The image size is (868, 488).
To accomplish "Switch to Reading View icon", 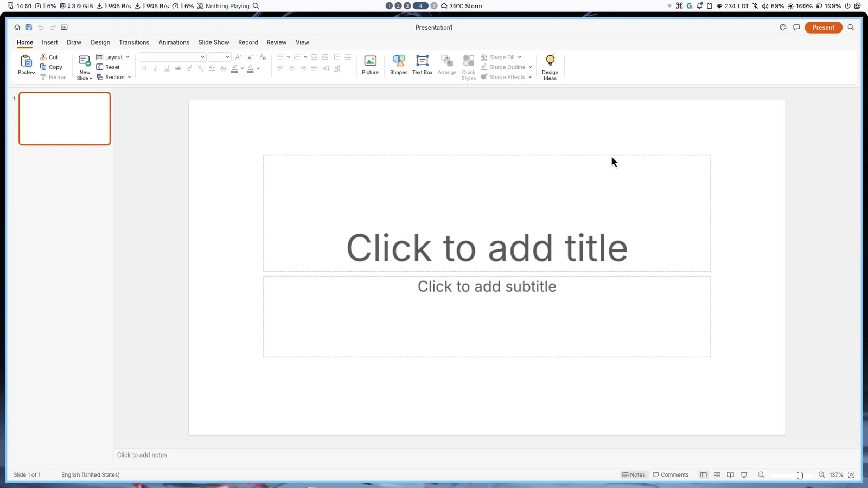I will click(731, 475).
